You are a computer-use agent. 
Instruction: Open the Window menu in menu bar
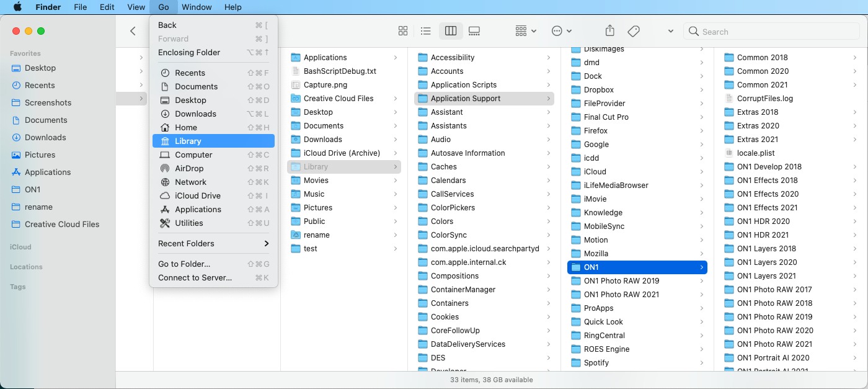[x=197, y=7]
